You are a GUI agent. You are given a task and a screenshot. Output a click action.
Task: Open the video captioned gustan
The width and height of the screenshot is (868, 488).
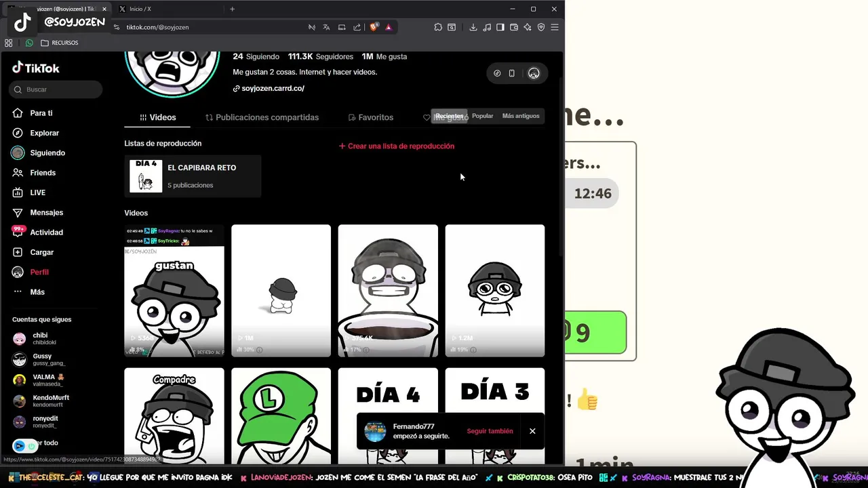(174, 291)
